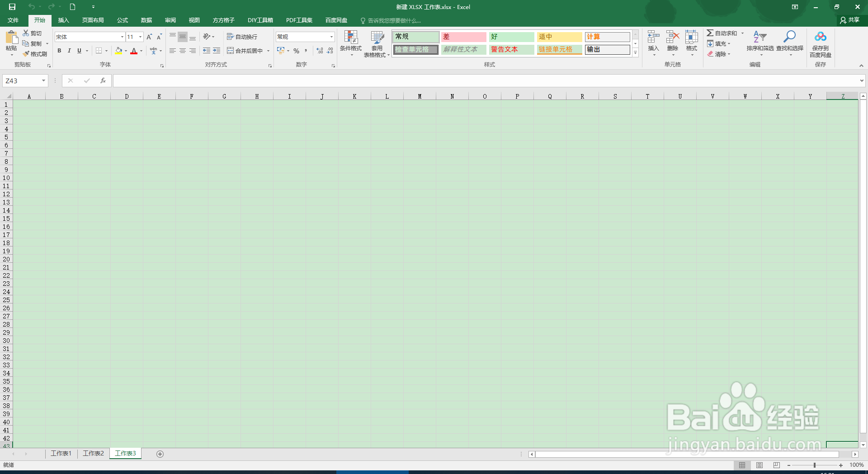Add a new sheet with plus button
868x474 pixels.
[160, 454]
